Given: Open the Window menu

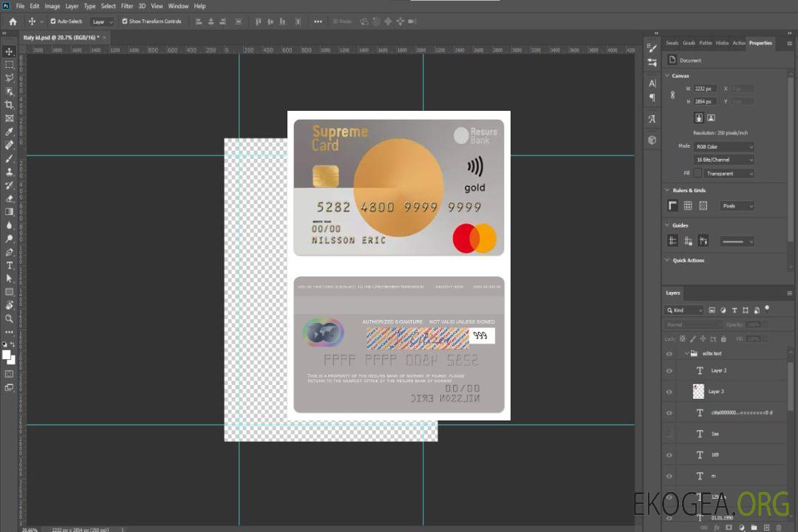Looking at the screenshot, I should (x=178, y=6).
